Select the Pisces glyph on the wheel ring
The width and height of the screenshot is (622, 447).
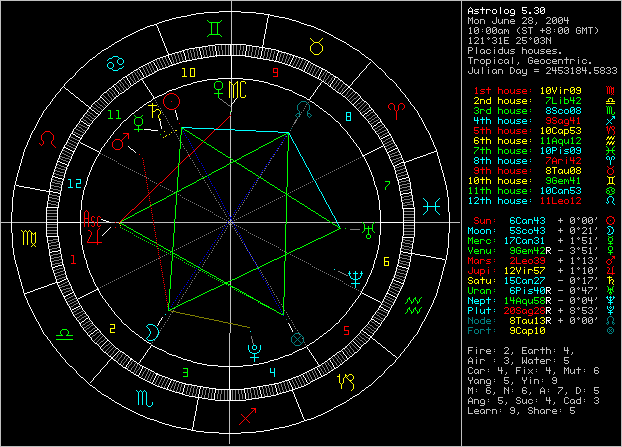430,206
